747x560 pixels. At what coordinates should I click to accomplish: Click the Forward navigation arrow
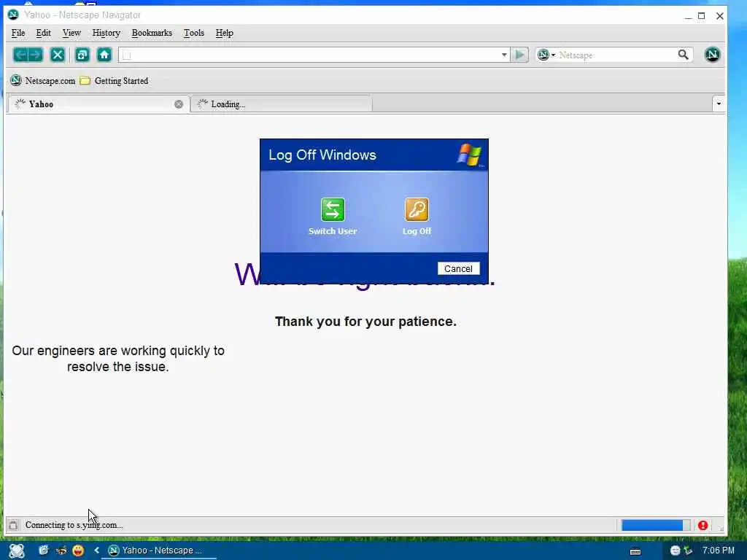tap(35, 55)
